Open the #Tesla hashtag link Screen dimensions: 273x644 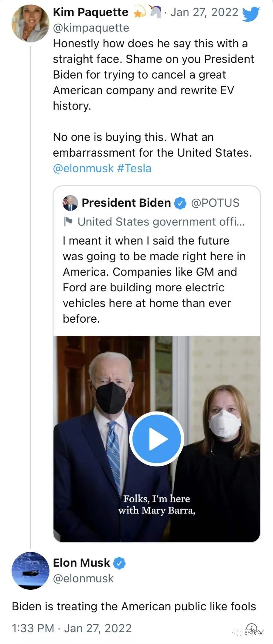(x=134, y=168)
